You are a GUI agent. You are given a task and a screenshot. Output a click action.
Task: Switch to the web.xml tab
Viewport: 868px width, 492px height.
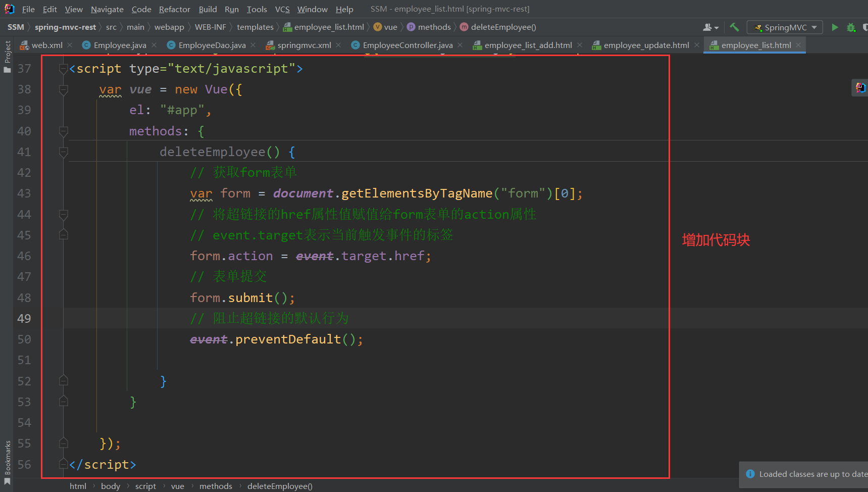pos(46,45)
